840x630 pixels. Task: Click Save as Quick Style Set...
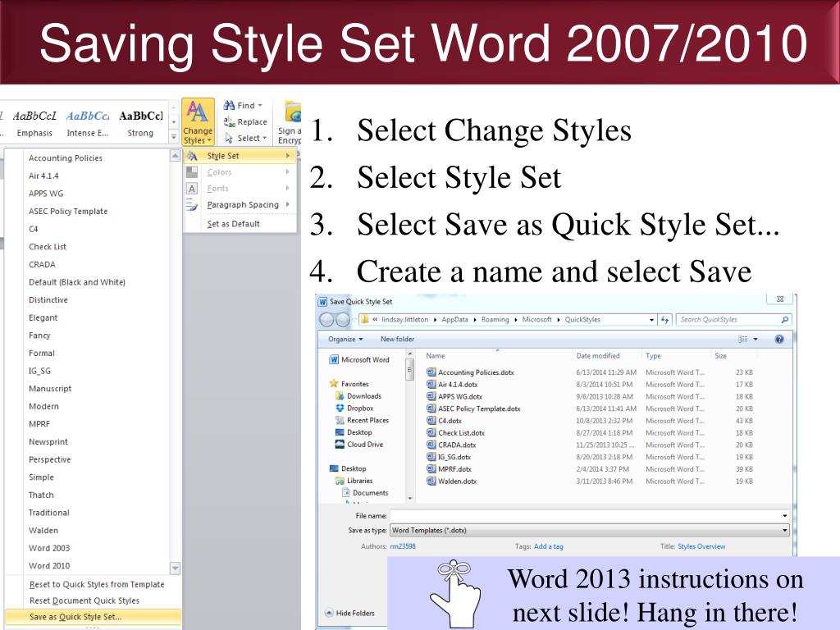click(93, 617)
